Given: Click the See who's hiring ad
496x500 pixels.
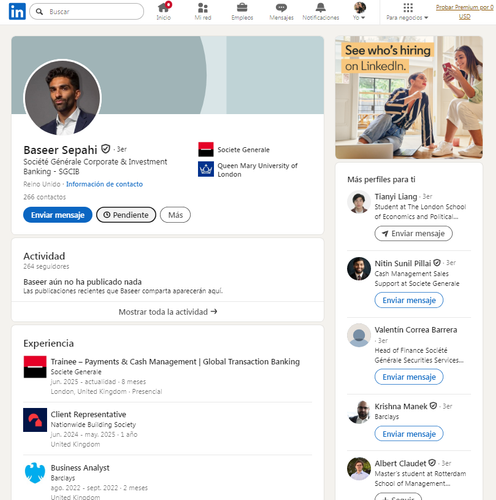Looking at the screenshot, I should pos(409,97).
